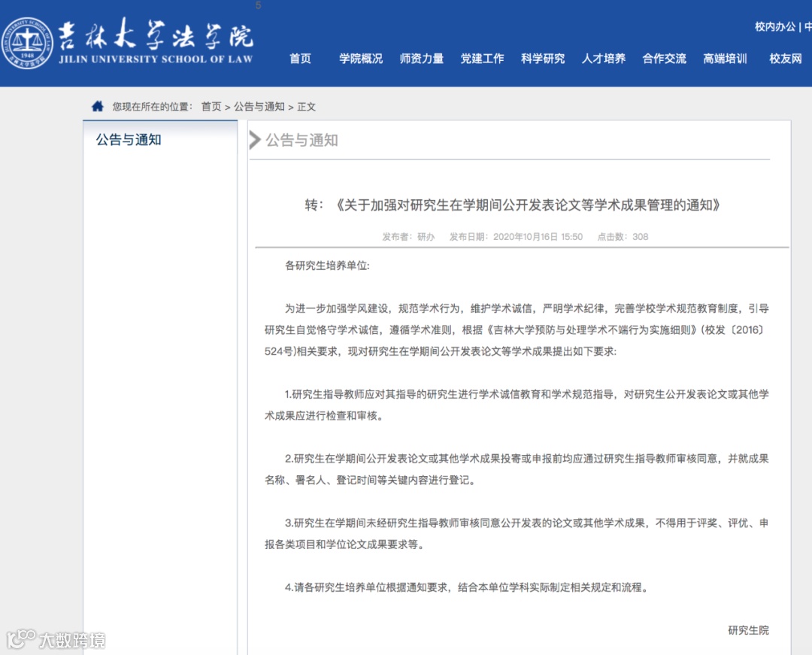The height and width of the screenshot is (655, 812).
Task: Click the 吉林大学法学院 calligraphy title
Action: pos(155,35)
